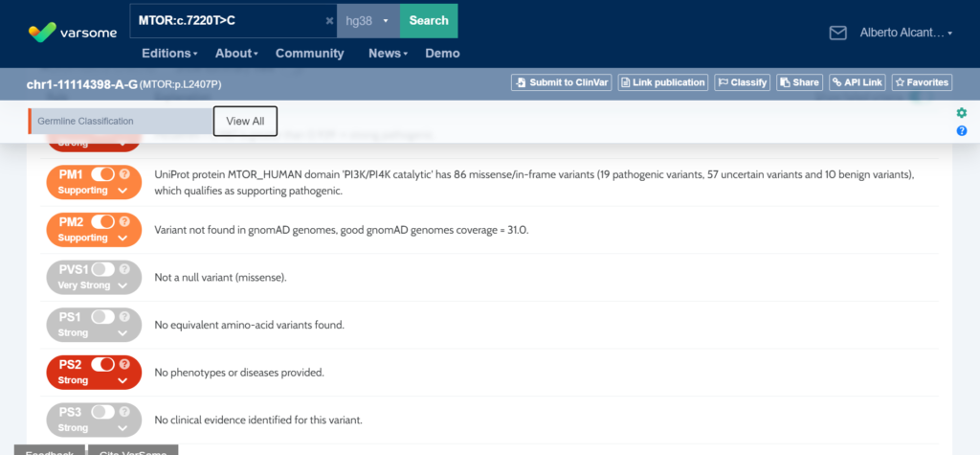Open the Community menu item
The height and width of the screenshot is (455, 980).
coord(309,54)
